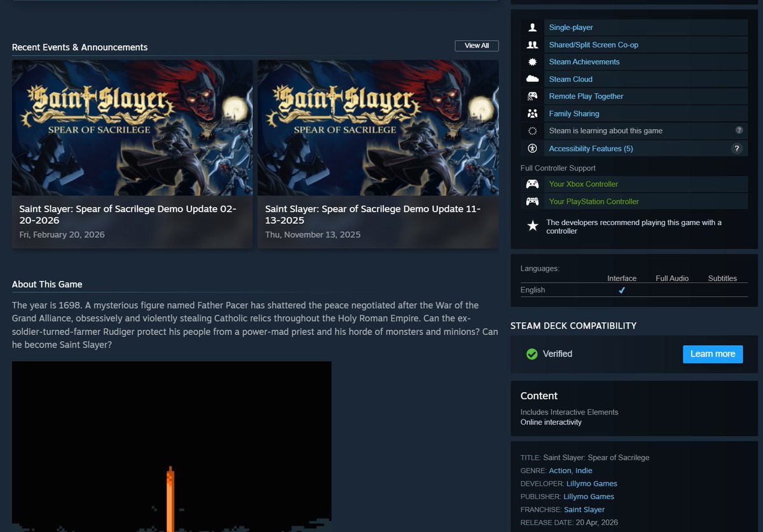
Task: Click the Steam Cloud icon
Action: (532, 79)
